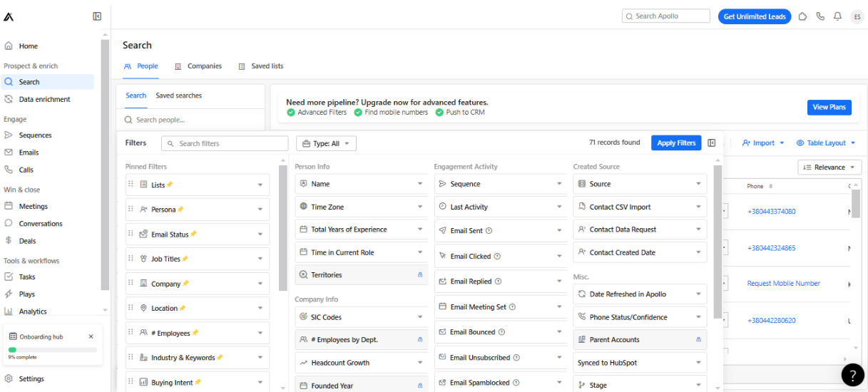Screen dimensions: 868x392
Task: Close the Onboarding hub card
Action: pyautogui.click(x=91, y=336)
